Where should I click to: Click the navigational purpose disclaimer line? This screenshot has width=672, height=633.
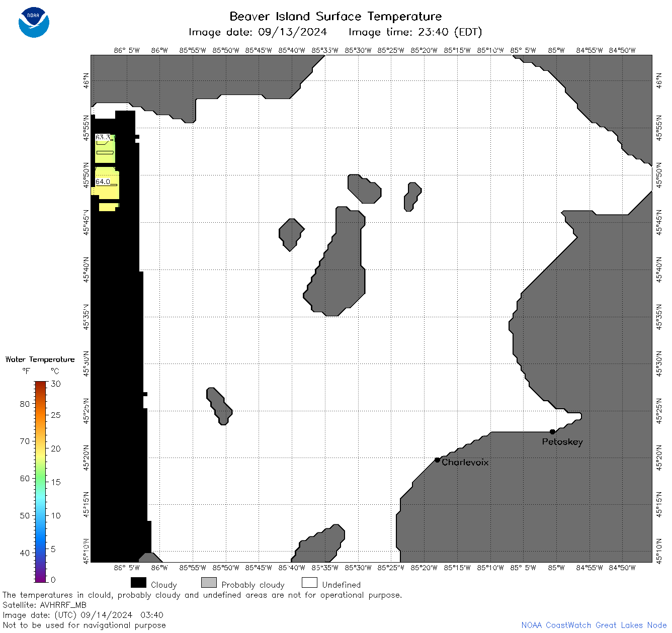pos(84,625)
